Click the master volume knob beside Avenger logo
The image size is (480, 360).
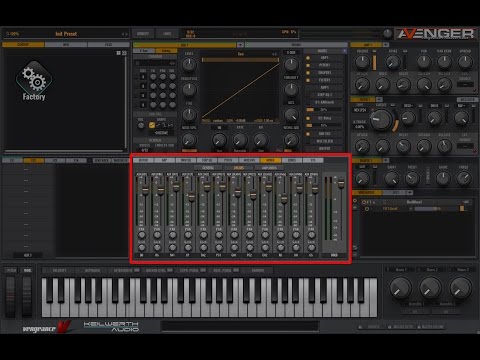click(x=387, y=33)
